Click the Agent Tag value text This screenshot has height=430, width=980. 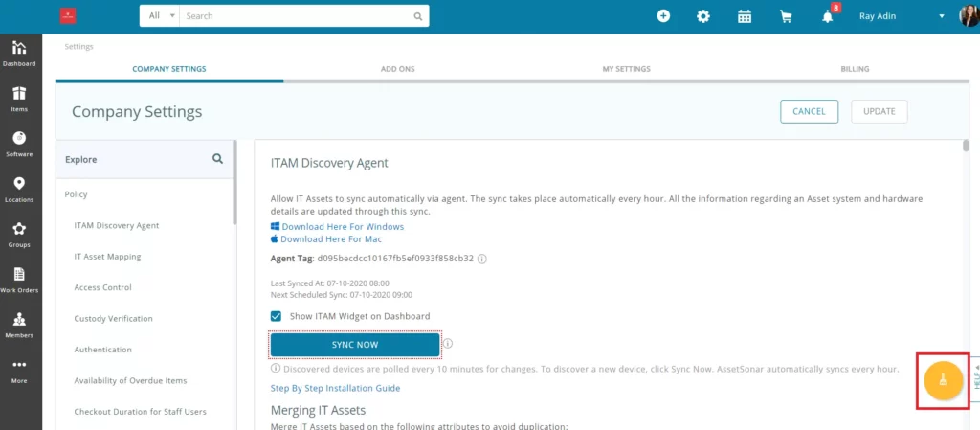click(x=395, y=259)
